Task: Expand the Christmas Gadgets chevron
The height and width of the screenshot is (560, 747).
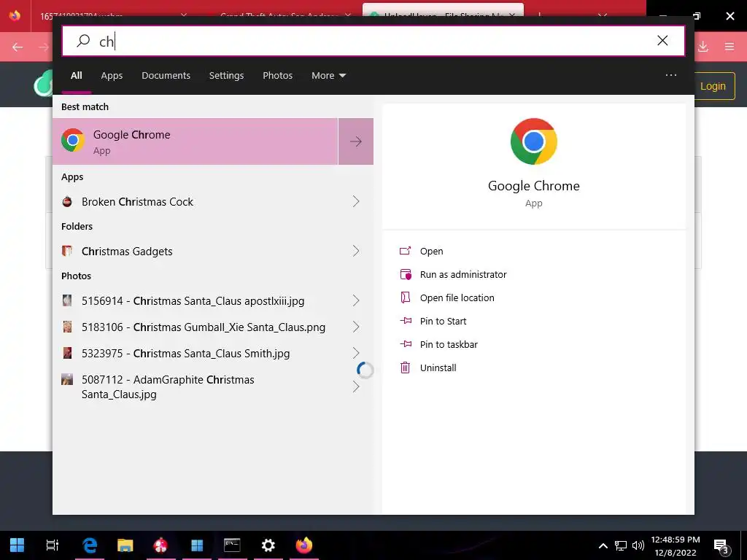Action: pyautogui.click(x=356, y=251)
